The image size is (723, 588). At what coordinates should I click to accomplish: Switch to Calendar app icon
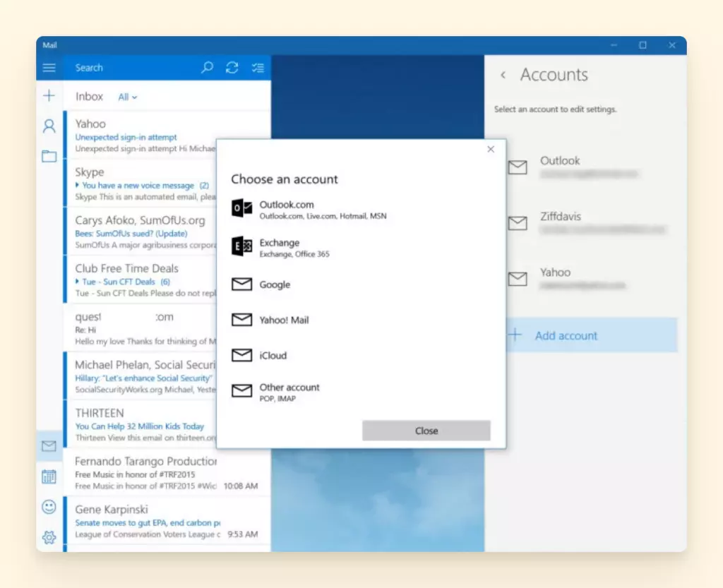(49, 476)
